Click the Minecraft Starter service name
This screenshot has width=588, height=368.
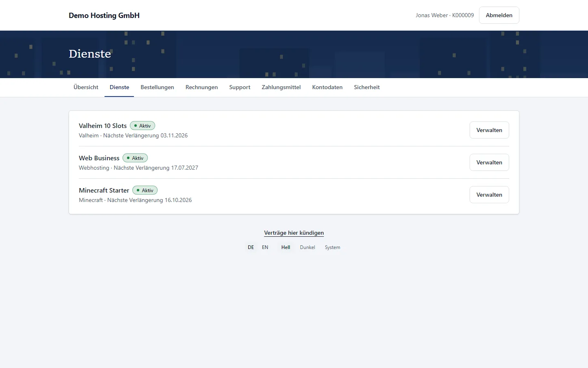tap(104, 190)
